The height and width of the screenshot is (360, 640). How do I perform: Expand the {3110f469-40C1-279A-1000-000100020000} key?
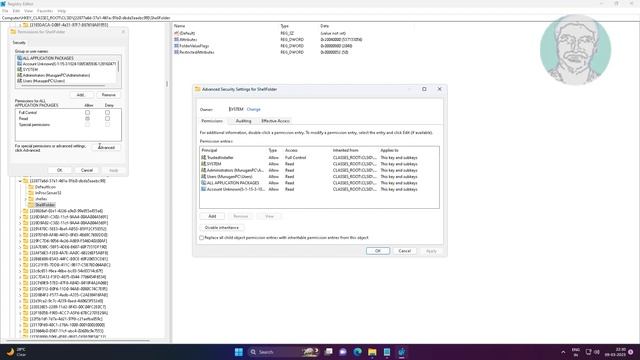20,325
